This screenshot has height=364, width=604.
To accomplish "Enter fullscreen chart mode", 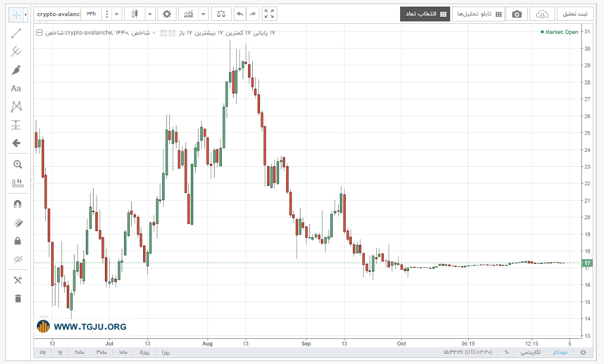I will pos(270,14).
